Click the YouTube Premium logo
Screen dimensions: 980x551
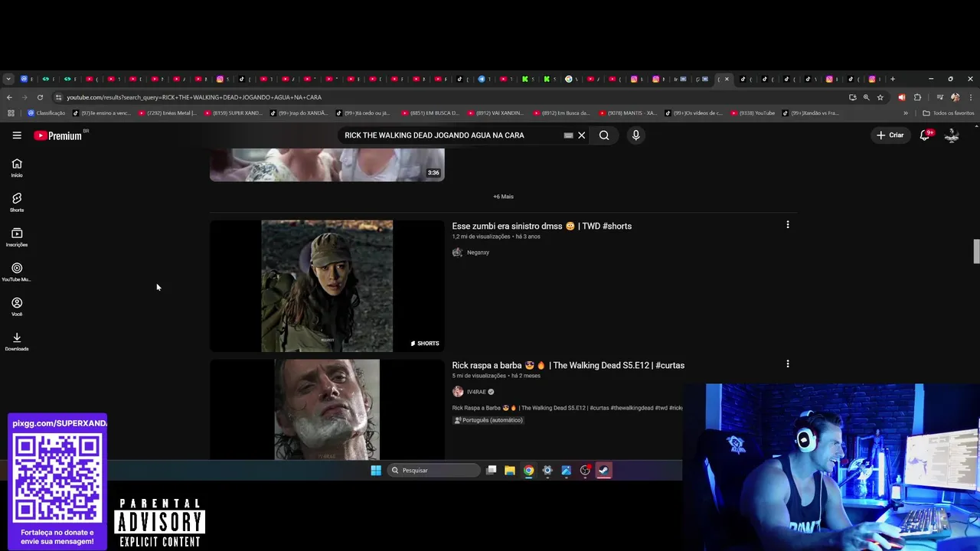click(58, 135)
